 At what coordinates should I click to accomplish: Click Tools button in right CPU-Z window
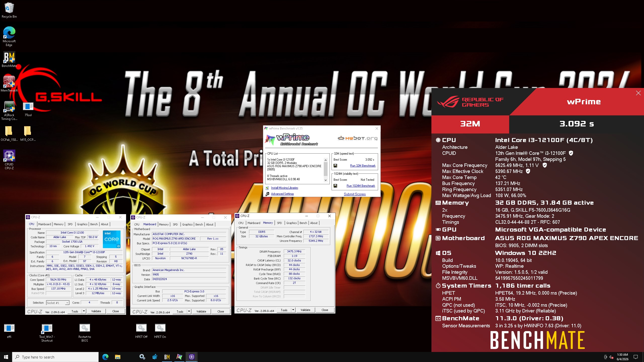(x=284, y=310)
